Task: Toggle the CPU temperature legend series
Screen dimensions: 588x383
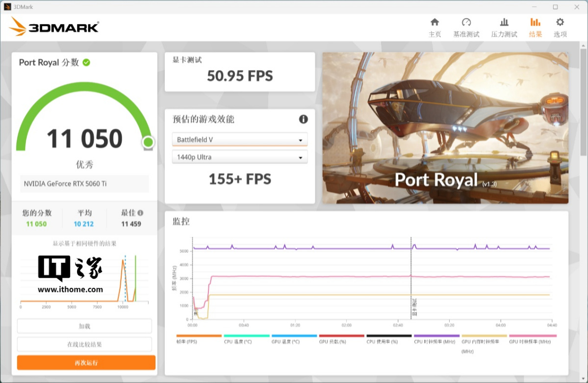Action: pyautogui.click(x=246, y=336)
